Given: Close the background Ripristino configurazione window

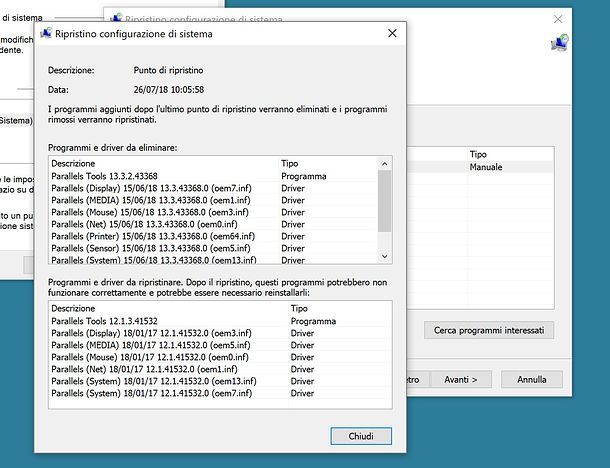Looking at the screenshot, I should click(x=558, y=19).
